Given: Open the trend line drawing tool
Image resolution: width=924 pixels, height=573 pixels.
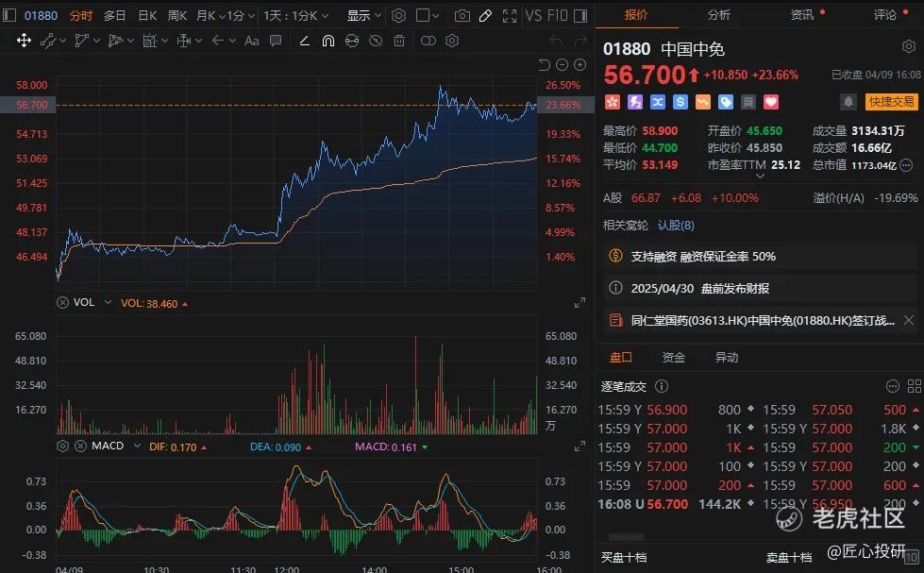Looking at the screenshot, I should tap(53, 40).
